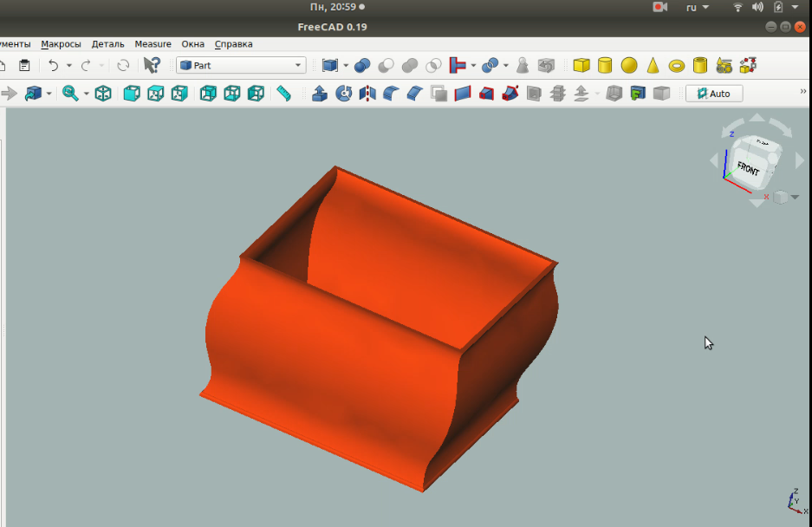Open navigation cube mini-cube dropdown menu
Viewport: 812px width, 527px height.
(786, 197)
